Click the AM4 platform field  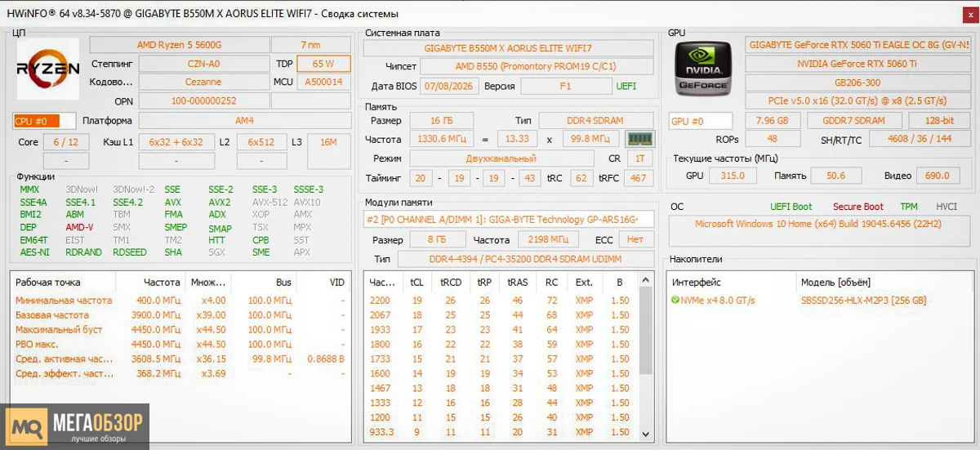coord(244,121)
